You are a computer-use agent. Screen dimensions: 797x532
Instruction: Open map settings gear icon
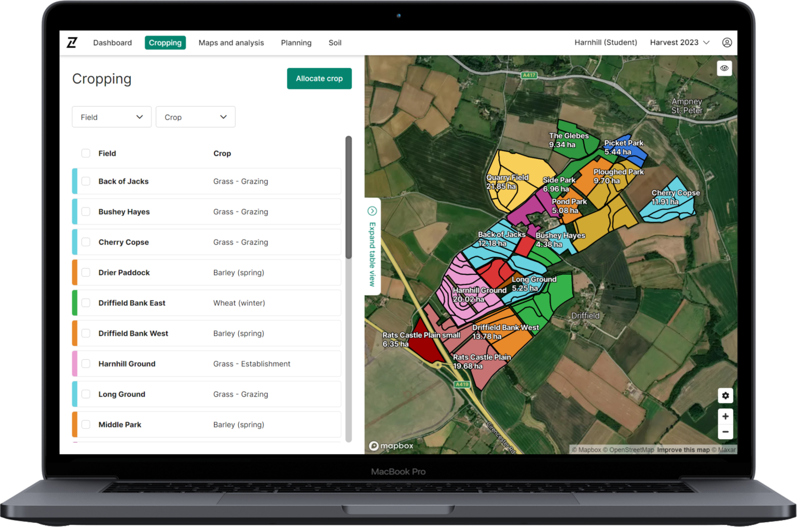click(x=725, y=396)
